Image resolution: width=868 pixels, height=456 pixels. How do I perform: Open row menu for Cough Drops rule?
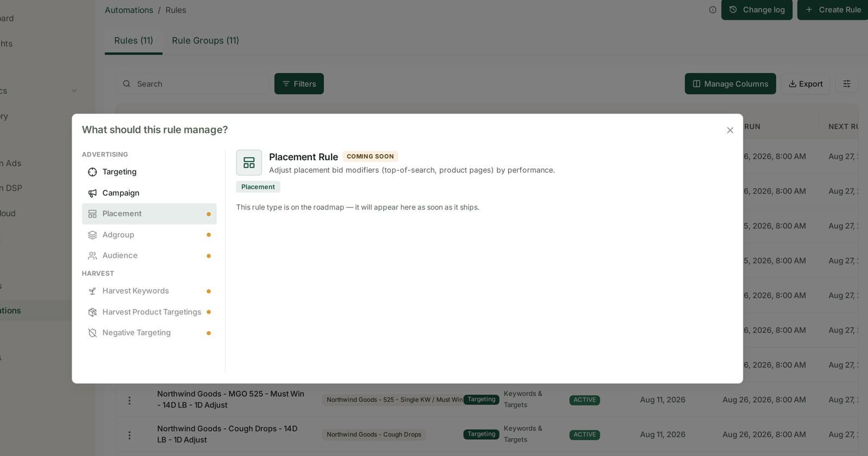point(129,435)
